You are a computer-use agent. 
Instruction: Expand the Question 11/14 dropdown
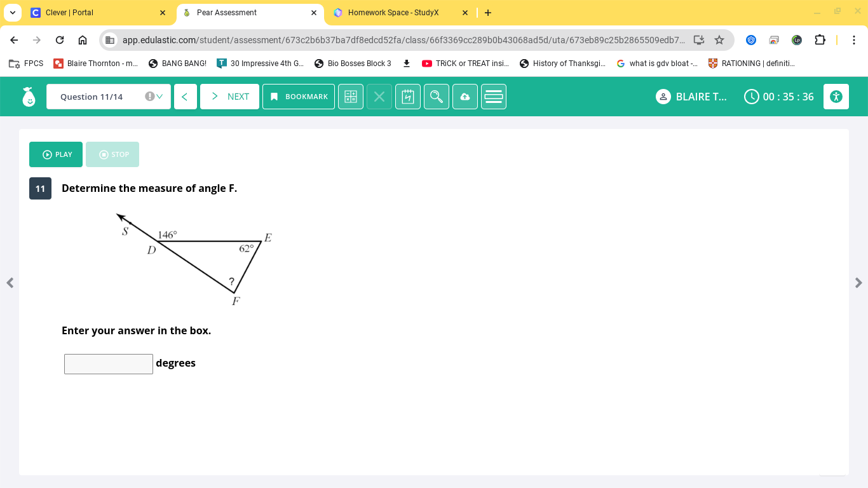pos(109,97)
